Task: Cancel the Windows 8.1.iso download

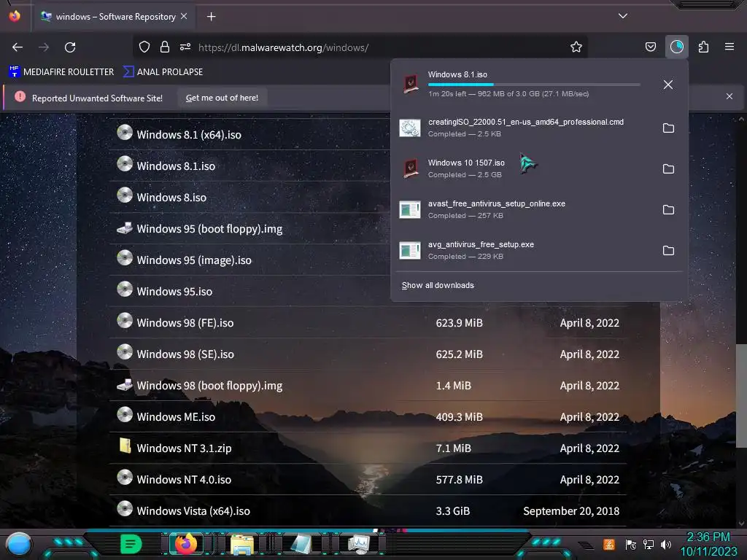Action: [x=668, y=85]
